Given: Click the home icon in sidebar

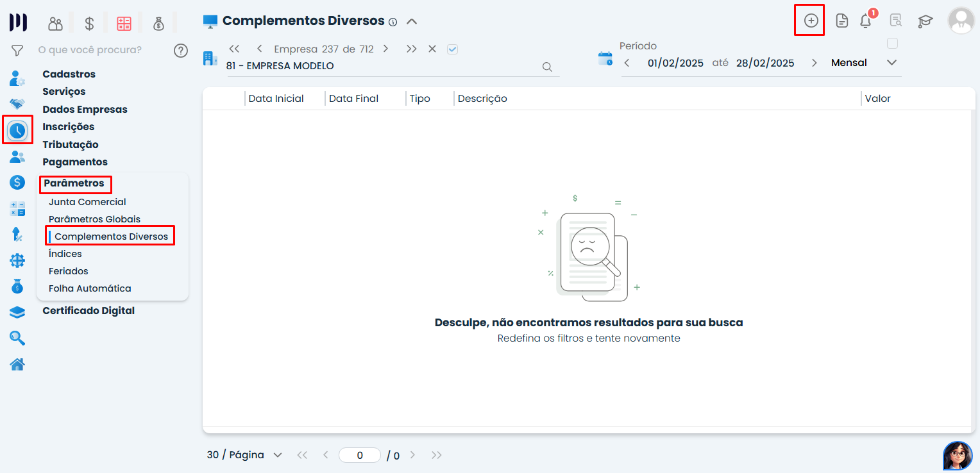Looking at the screenshot, I should pos(17,365).
